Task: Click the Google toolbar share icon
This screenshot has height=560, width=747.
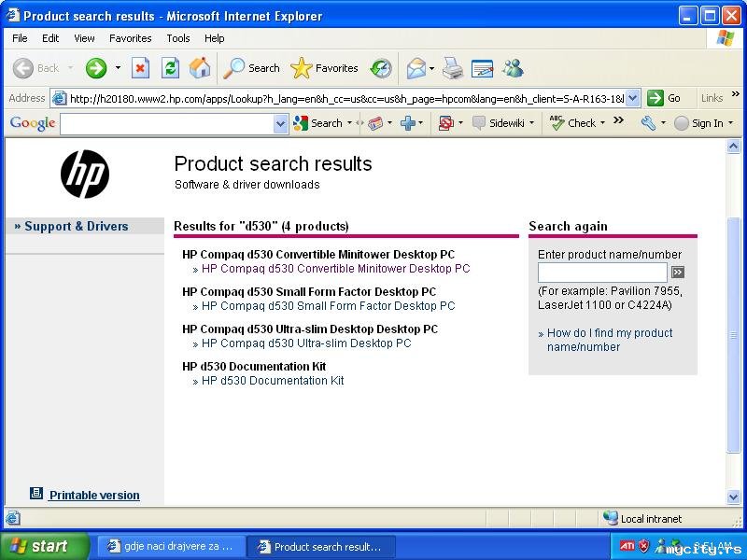Action: click(x=375, y=123)
